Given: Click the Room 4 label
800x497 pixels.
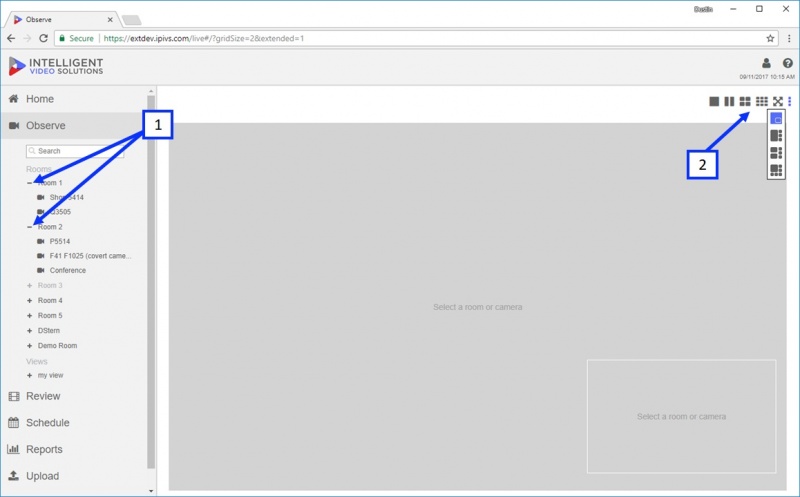Looking at the screenshot, I should [50, 301].
